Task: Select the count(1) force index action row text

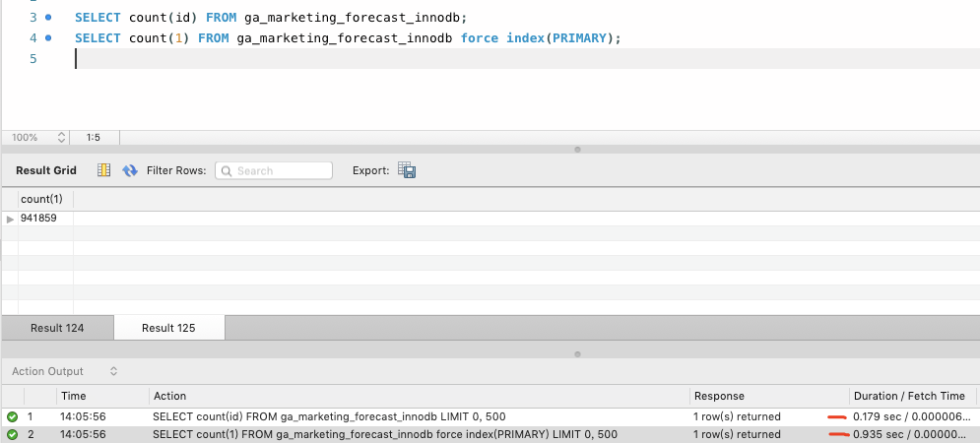Action: click(384, 434)
